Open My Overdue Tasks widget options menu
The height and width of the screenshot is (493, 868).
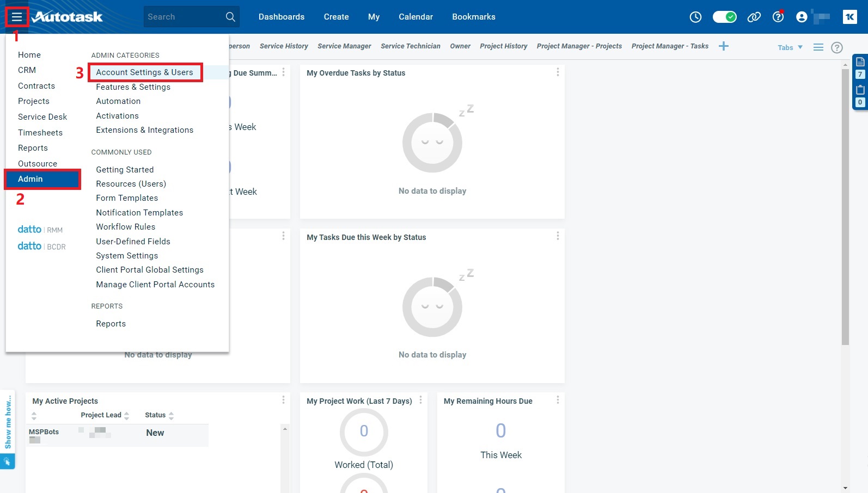click(558, 72)
